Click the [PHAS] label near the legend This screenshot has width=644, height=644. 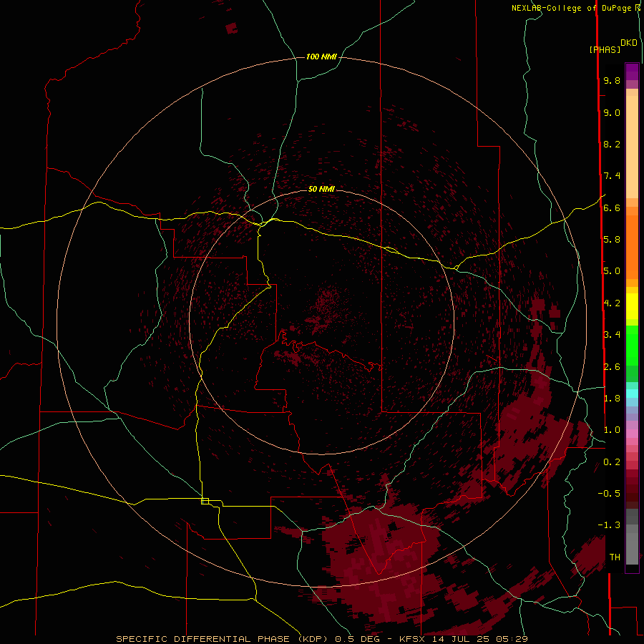point(605,49)
